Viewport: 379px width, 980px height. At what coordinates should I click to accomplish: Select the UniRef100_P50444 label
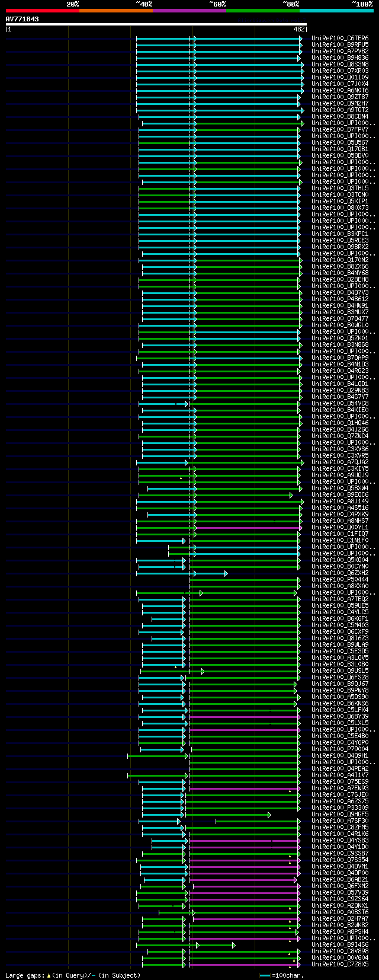point(340,580)
